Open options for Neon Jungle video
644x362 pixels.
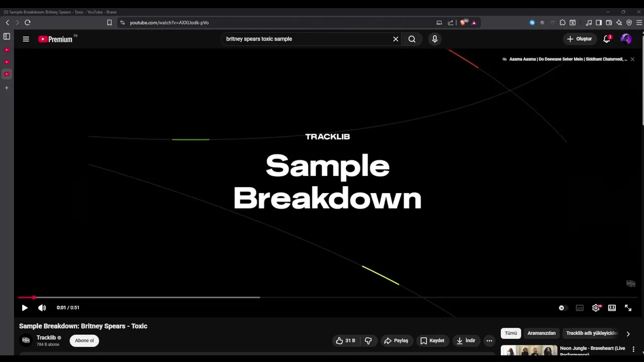coord(633,349)
